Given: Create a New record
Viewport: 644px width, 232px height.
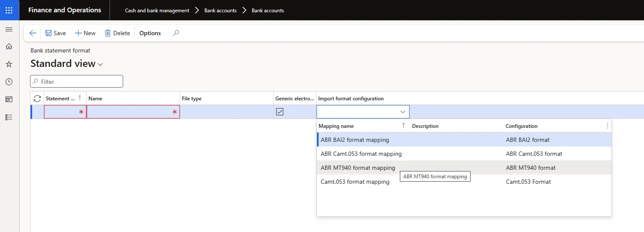Looking at the screenshot, I should pyautogui.click(x=85, y=33).
